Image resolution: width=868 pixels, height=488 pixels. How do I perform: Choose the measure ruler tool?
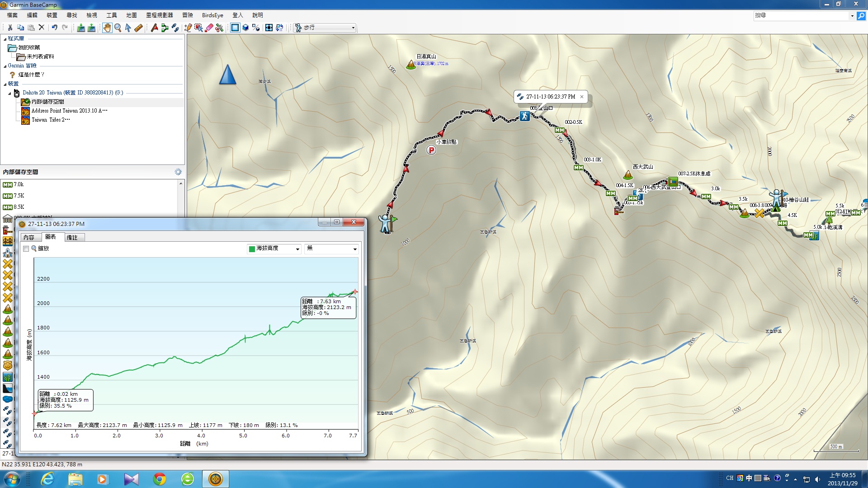[139, 28]
